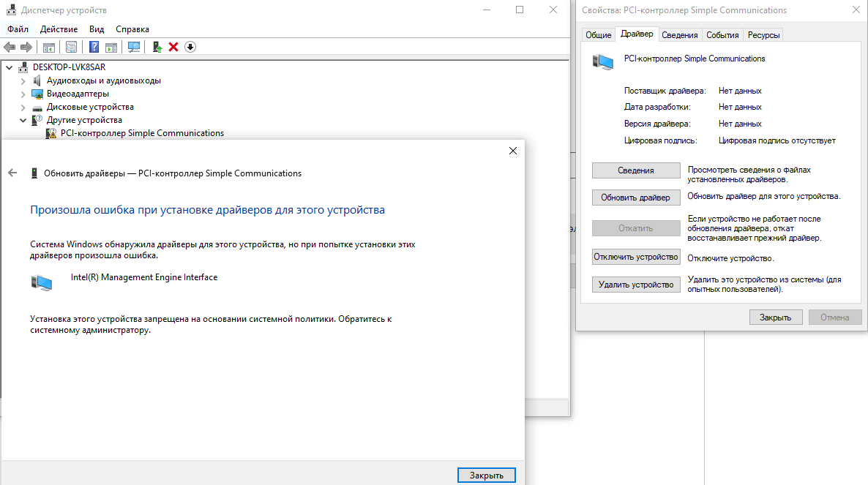Click the disable device down-arrow toolbar icon

coord(190,46)
